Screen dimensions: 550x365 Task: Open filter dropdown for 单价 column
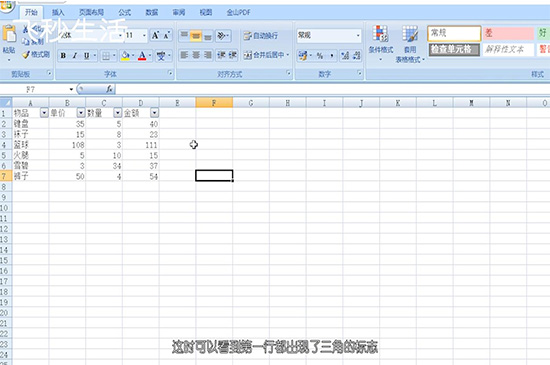pos(81,113)
